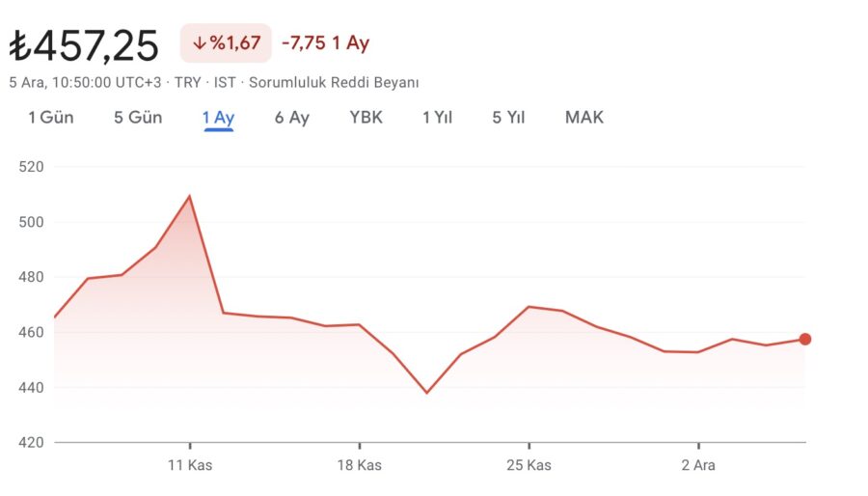868x496 pixels.
Task: Click the 2 Ara axis marker
Action: 698,465
